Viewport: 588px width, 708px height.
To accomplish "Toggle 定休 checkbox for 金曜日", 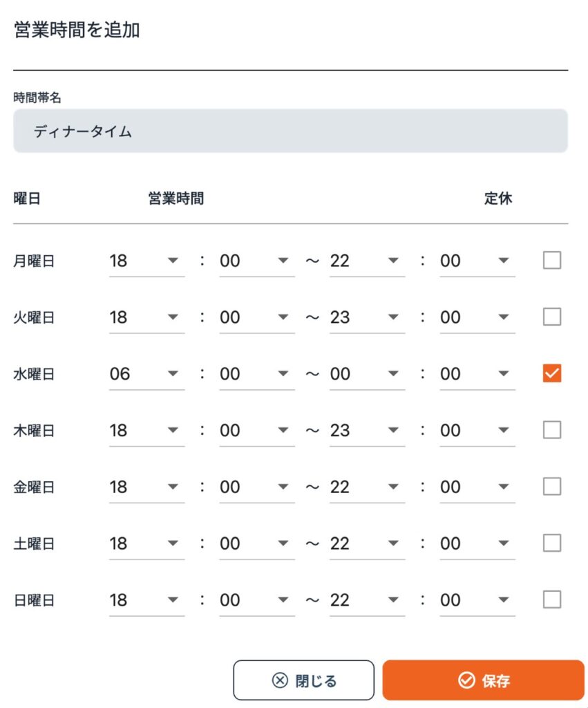I will (x=552, y=487).
